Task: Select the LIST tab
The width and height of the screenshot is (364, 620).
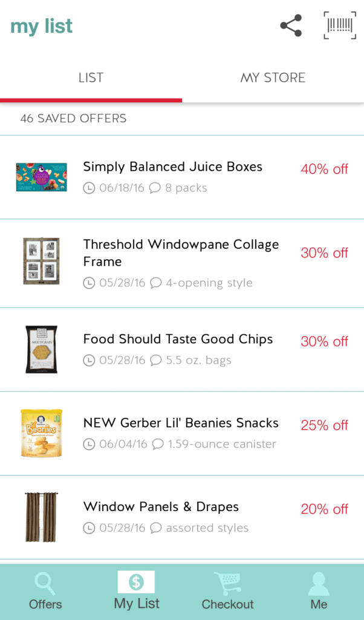Action: tap(91, 77)
